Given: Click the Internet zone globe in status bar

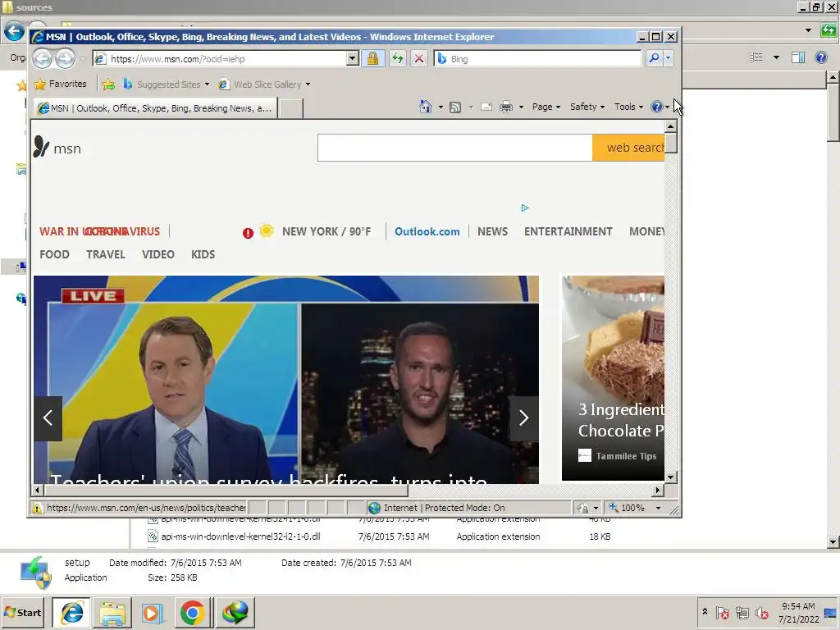Looking at the screenshot, I should (374, 508).
